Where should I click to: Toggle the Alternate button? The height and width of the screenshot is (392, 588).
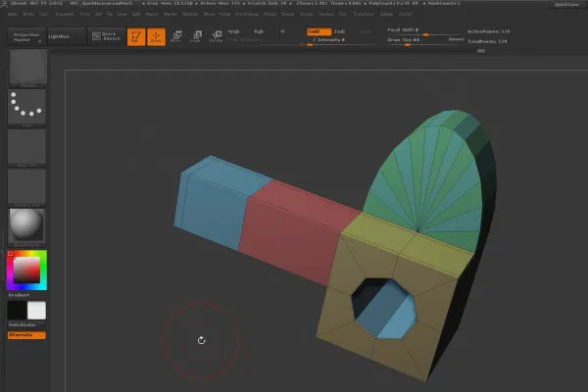click(x=26, y=335)
